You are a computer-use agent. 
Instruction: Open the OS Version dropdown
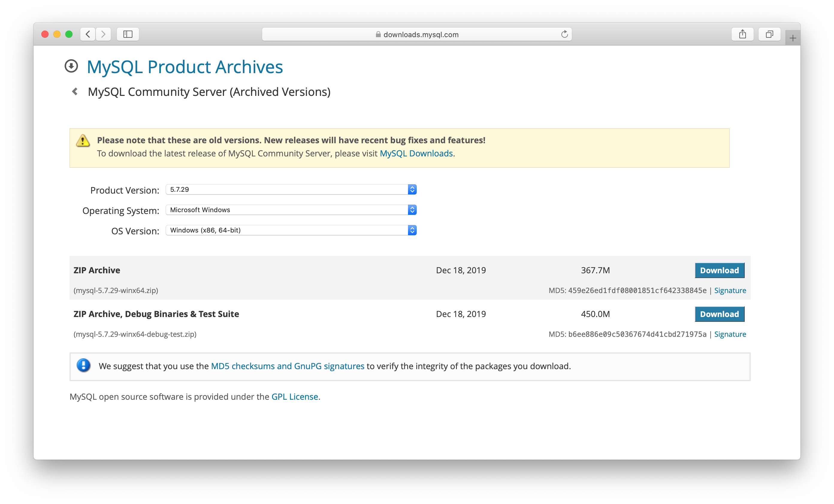point(291,230)
